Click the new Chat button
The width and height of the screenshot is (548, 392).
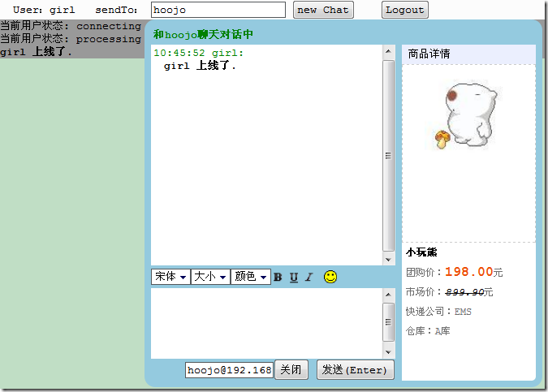pos(323,10)
